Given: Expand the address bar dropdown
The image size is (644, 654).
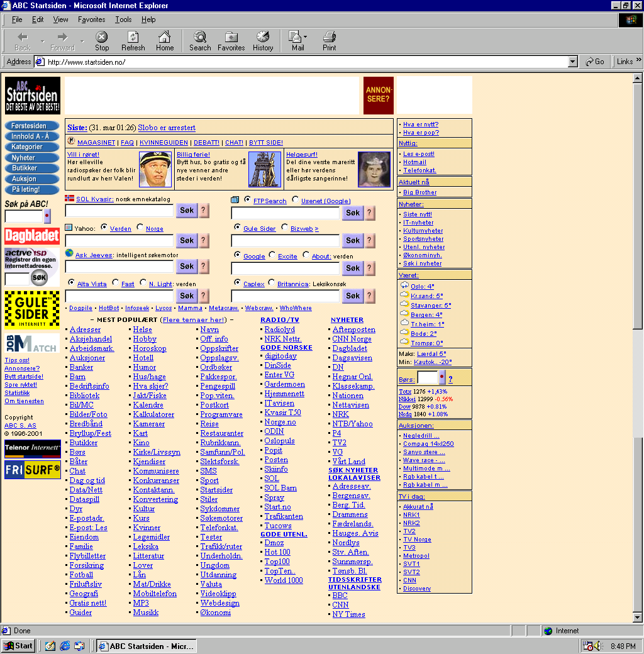Looking at the screenshot, I should [572, 62].
